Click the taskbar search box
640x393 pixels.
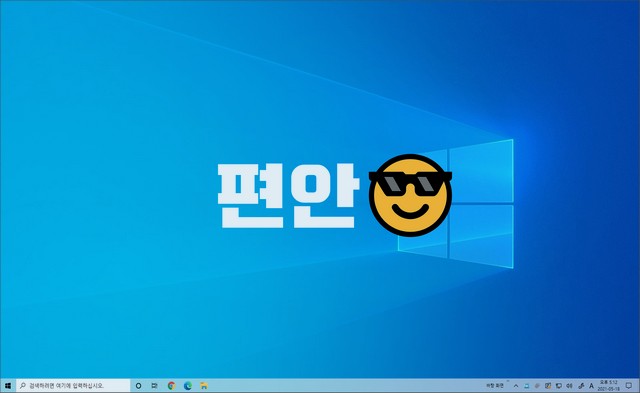[x=73, y=386]
